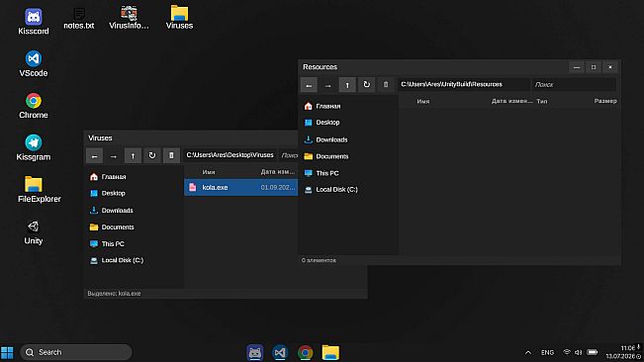Image resolution: width=644 pixels, height=362 pixels.
Task: Click the search field in Resources window
Action: click(574, 84)
